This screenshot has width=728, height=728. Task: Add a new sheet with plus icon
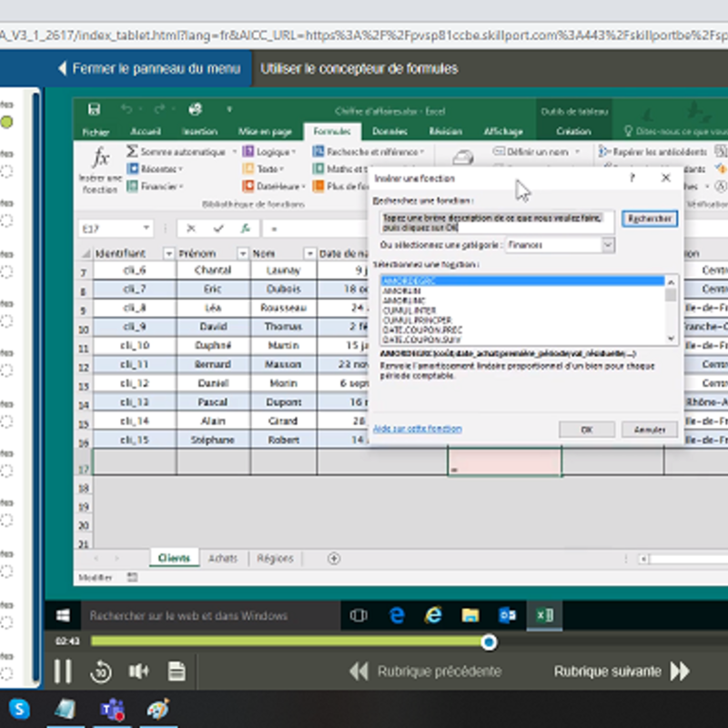pyautogui.click(x=334, y=559)
